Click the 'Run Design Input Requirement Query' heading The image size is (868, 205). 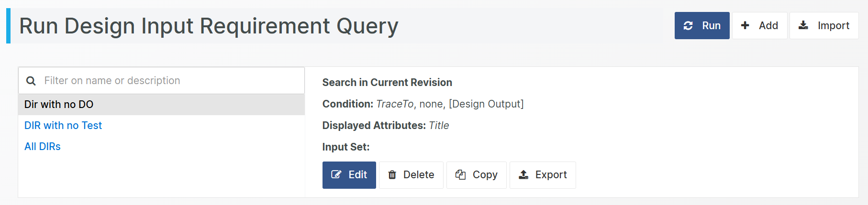click(x=209, y=26)
